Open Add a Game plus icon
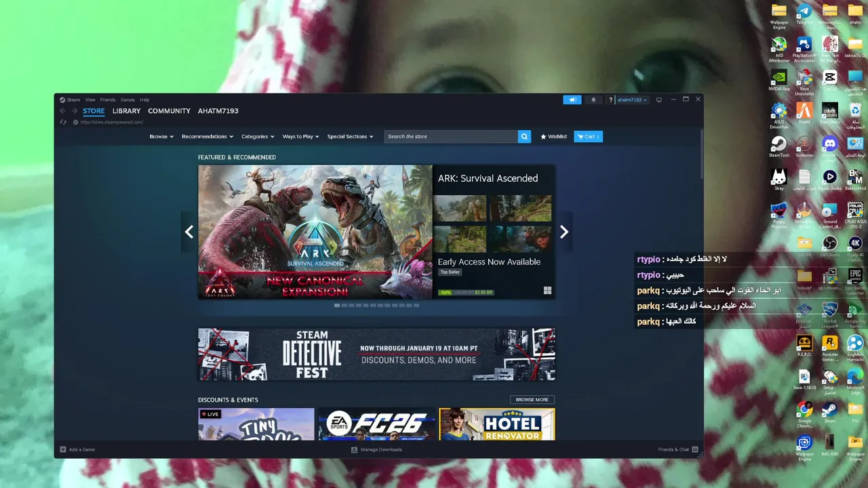 coord(63,449)
